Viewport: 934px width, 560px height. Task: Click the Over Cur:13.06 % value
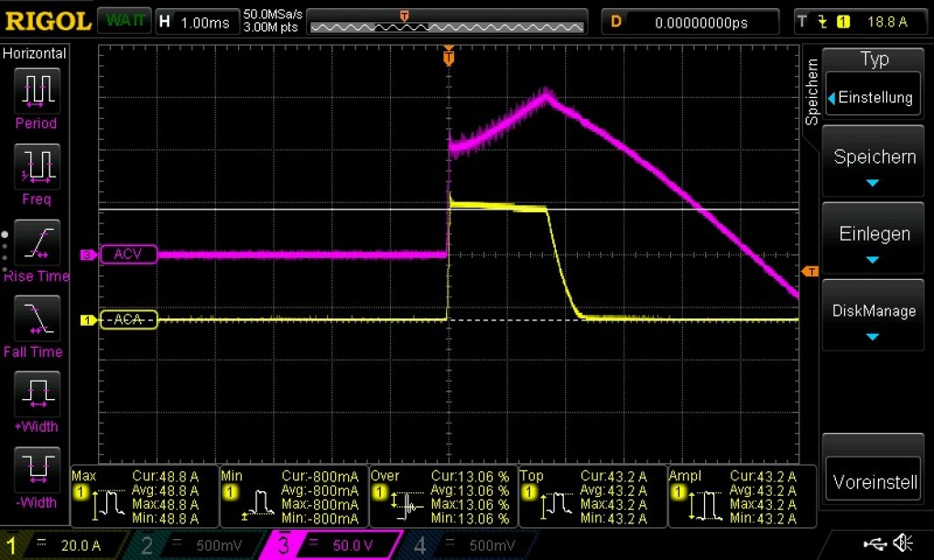tap(470, 477)
